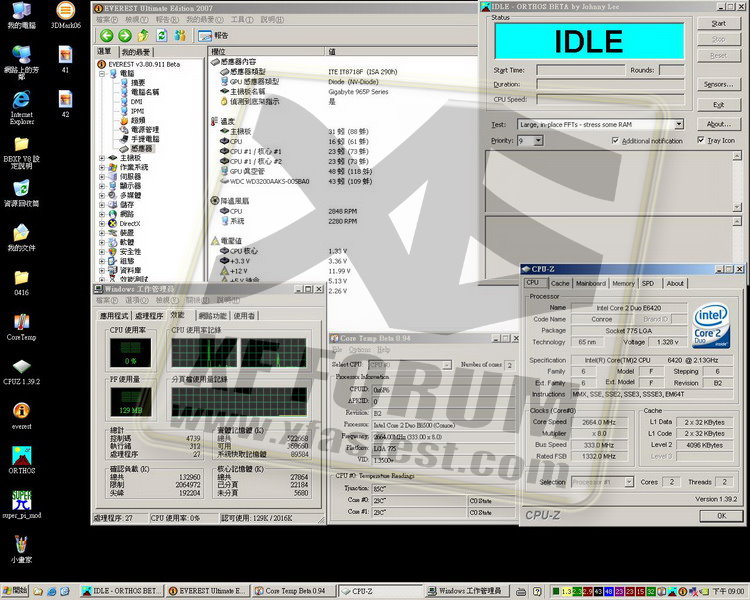This screenshot has height=600, width=750.
Task: Expand the DirectX node in EVEREST tree
Action: pyautogui.click(x=102, y=223)
